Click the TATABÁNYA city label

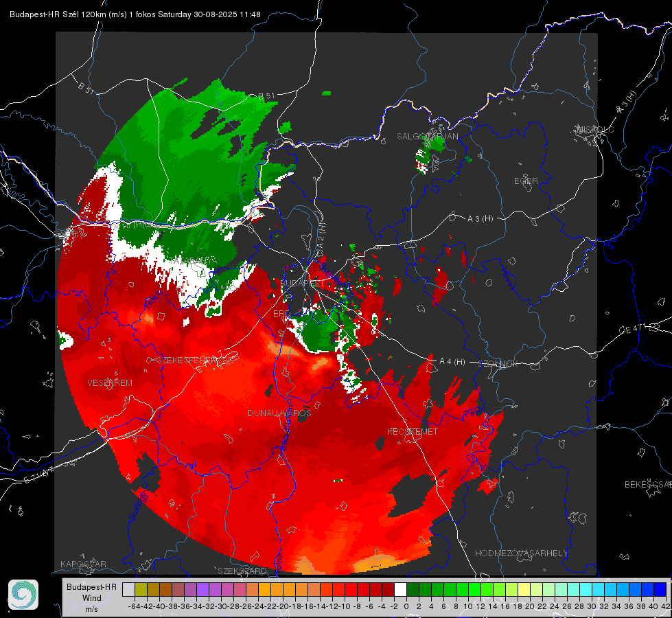(x=192, y=260)
